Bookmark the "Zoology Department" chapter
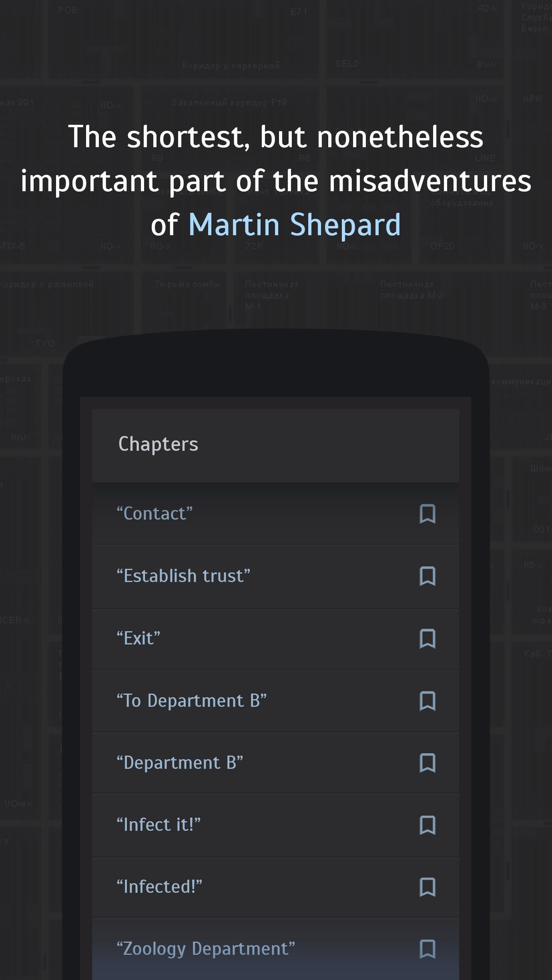552x980 pixels. (427, 950)
